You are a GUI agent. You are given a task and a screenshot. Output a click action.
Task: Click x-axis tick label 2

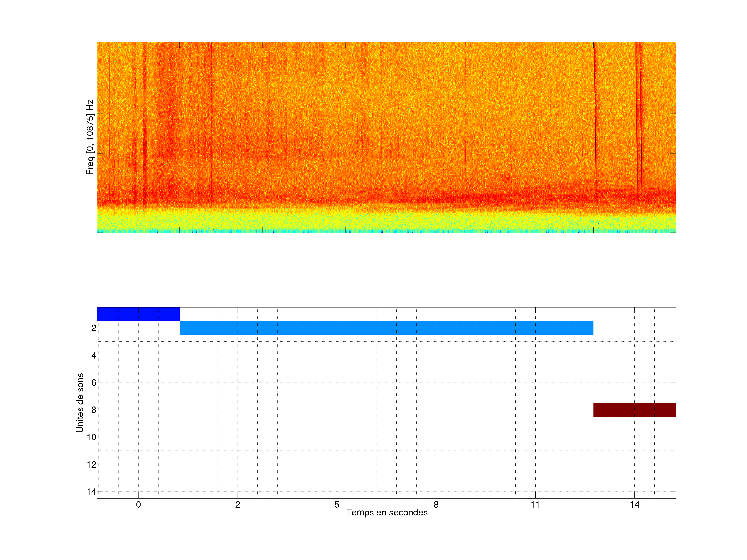pyautogui.click(x=237, y=505)
